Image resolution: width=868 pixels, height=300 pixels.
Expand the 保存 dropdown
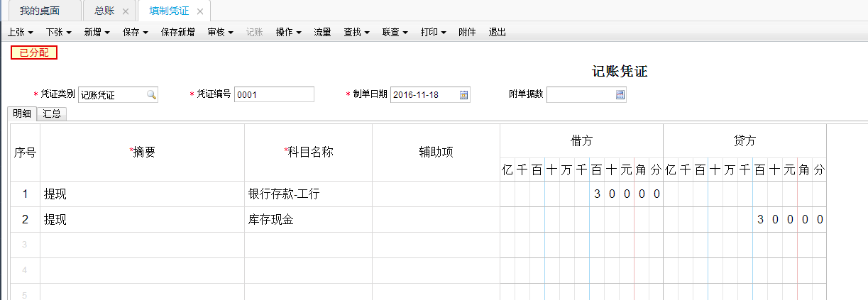tap(136, 32)
